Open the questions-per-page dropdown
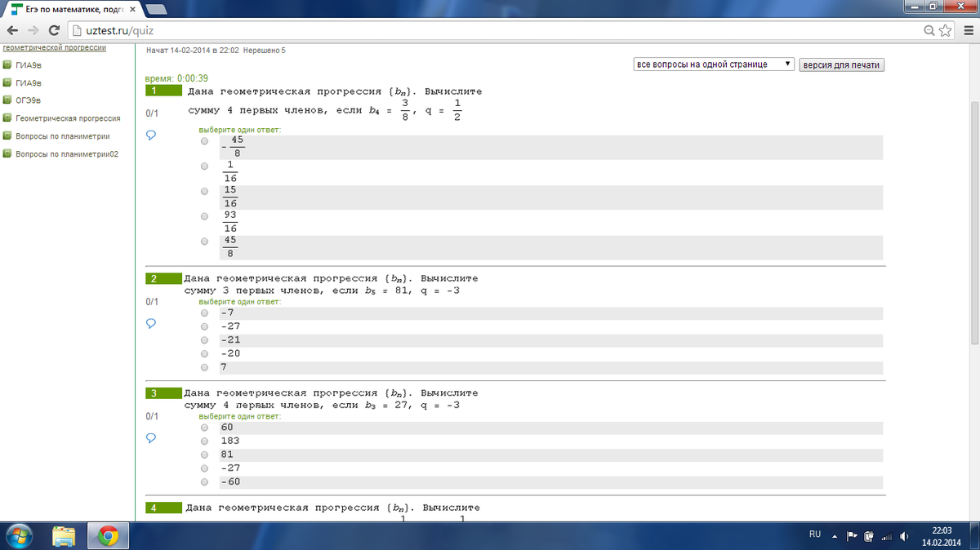The height and width of the screenshot is (550, 980). pos(714,64)
